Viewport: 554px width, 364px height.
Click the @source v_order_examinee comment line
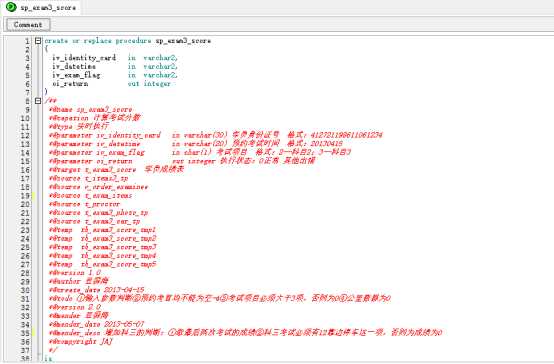click(x=99, y=187)
